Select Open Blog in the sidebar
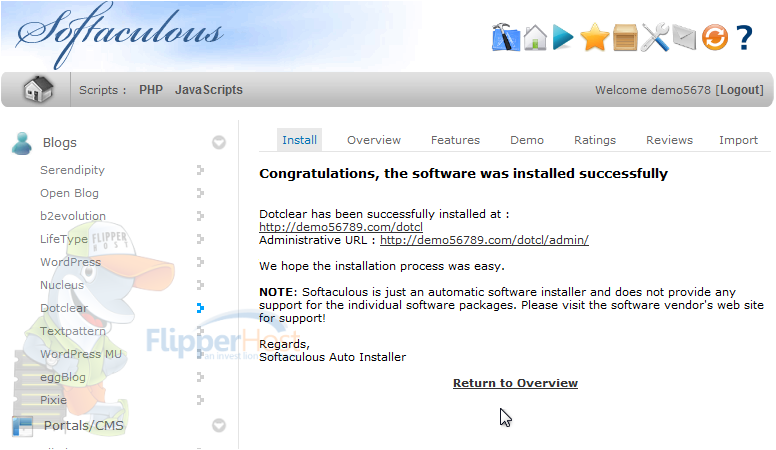Viewport: 776px width, 450px height. coord(69,193)
